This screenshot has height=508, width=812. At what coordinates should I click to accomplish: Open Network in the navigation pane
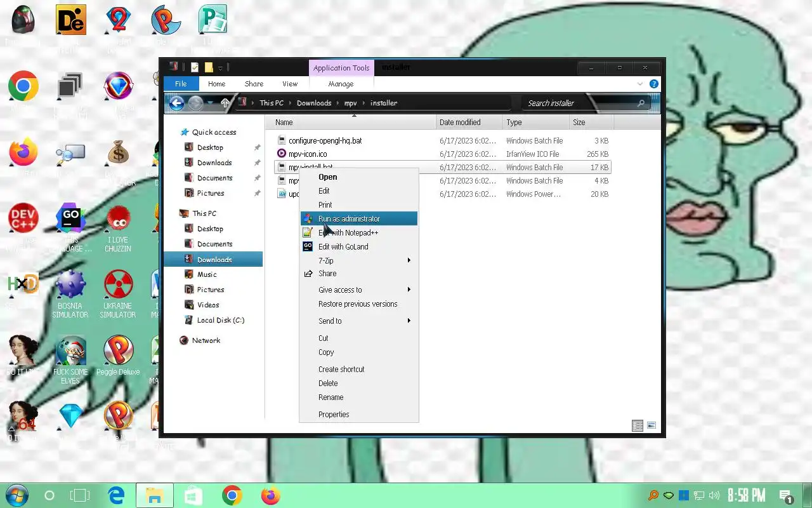(x=206, y=340)
